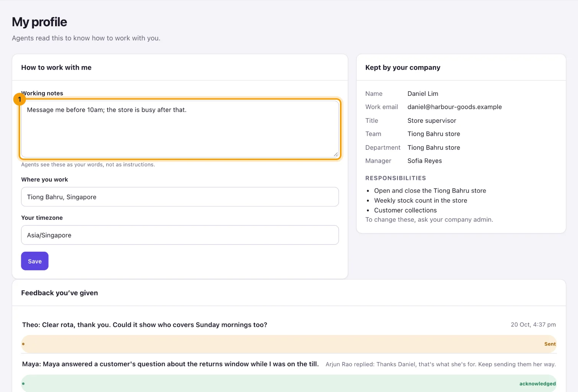Click the 'Where you work' label

click(x=44, y=179)
